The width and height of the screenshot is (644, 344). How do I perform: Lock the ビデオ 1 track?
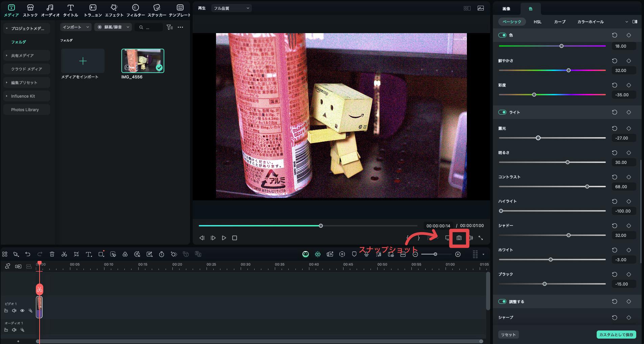6,311
